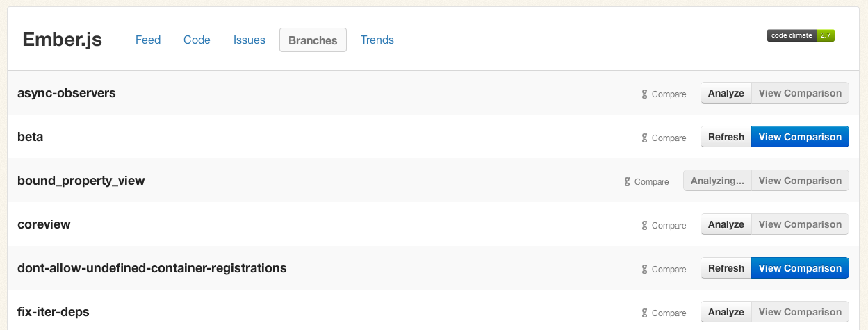Click the Ember.js repository title

(x=63, y=40)
